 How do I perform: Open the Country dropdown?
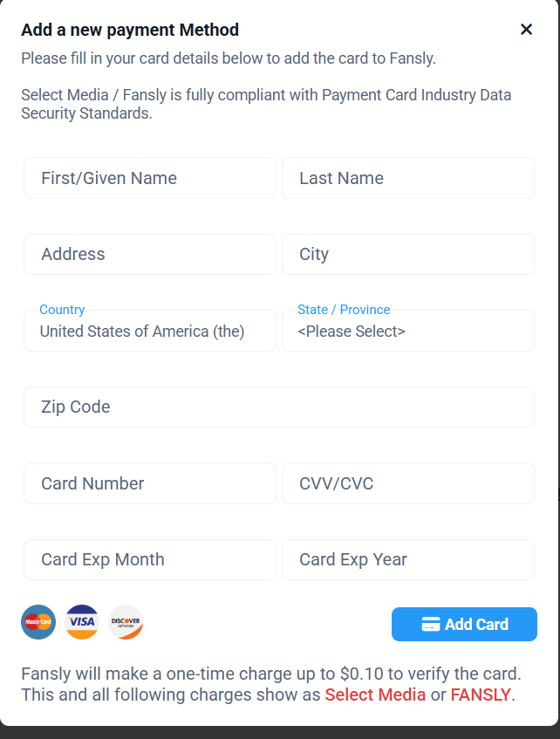tap(149, 332)
